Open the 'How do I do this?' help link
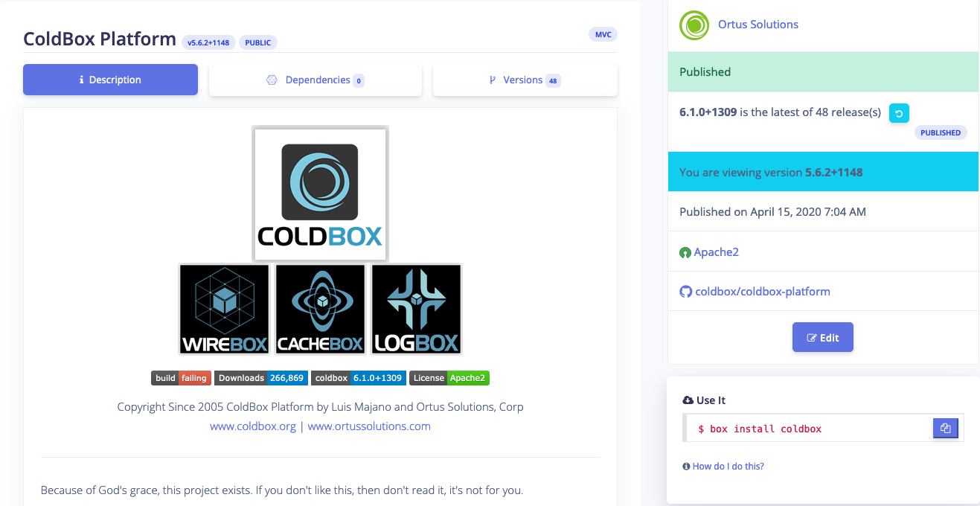This screenshot has height=506, width=980. pos(728,467)
